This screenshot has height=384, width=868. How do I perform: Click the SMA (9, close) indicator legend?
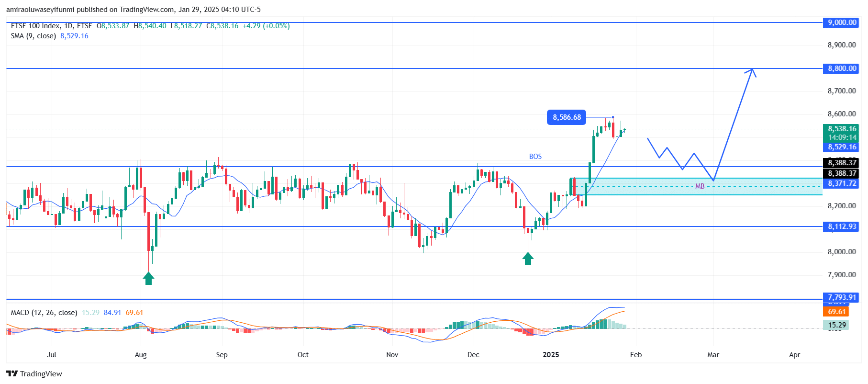click(x=33, y=36)
